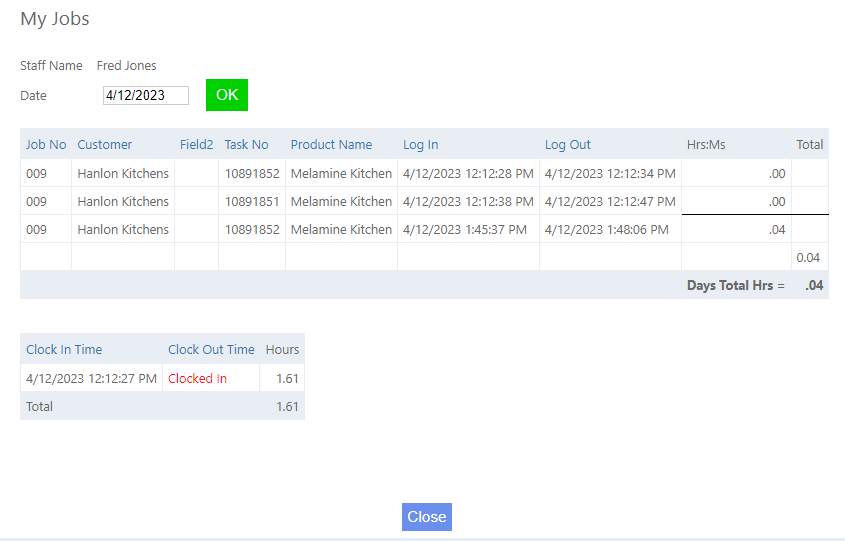Click the Clock In Time column header
Image resolution: width=845 pixels, height=541 pixels.
(64, 350)
